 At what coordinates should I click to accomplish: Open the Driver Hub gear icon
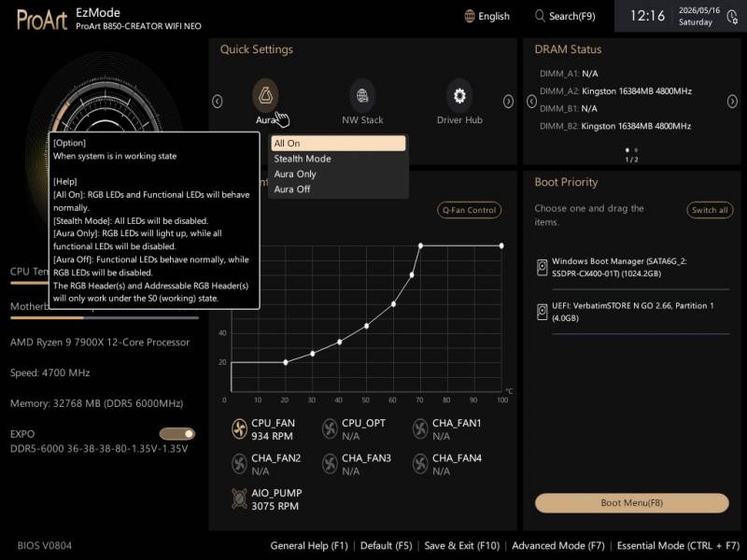tap(459, 95)
